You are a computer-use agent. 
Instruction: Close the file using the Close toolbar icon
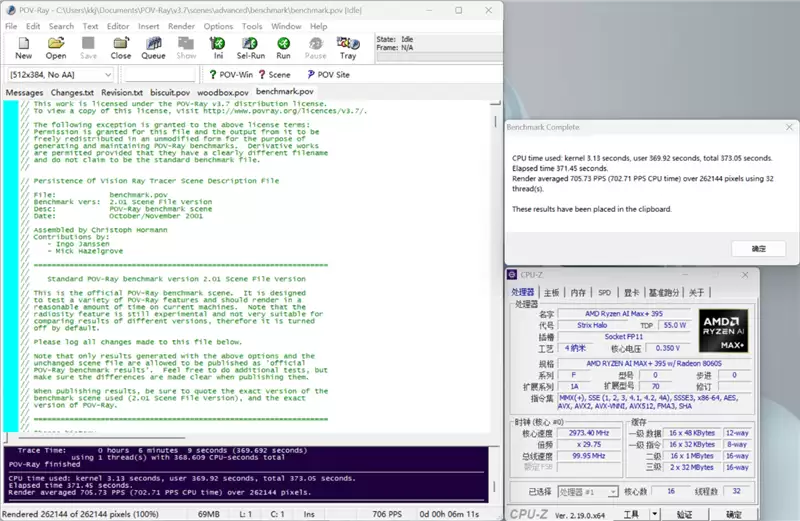121,48
